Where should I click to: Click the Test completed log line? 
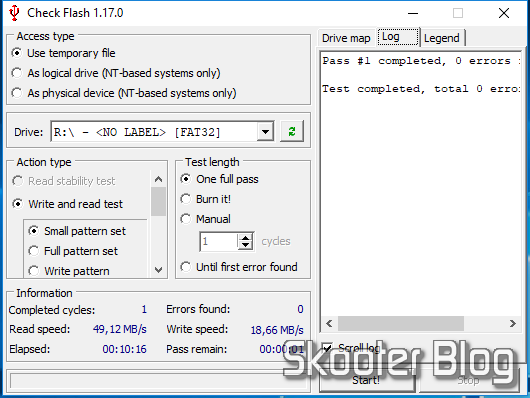421,89
